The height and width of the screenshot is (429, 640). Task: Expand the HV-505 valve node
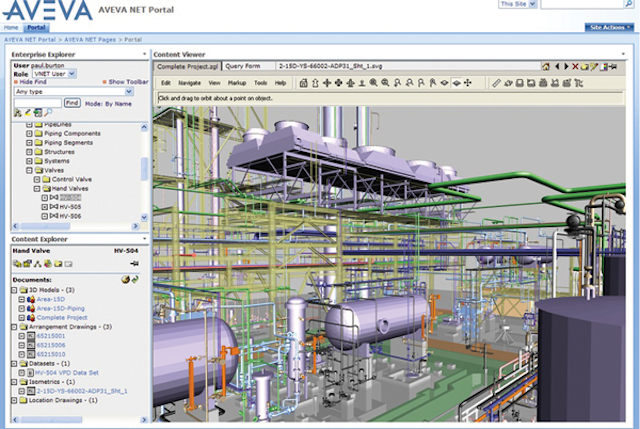coord(44,207)
